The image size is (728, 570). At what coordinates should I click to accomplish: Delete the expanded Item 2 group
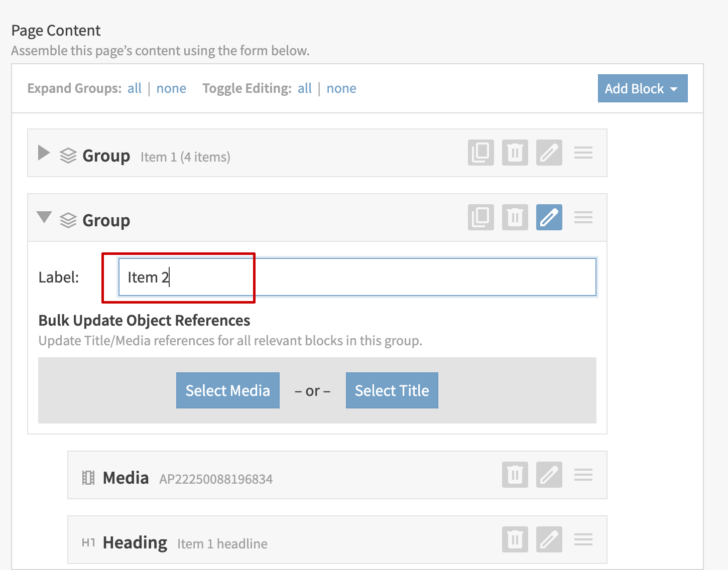click(x=515, y=217)
